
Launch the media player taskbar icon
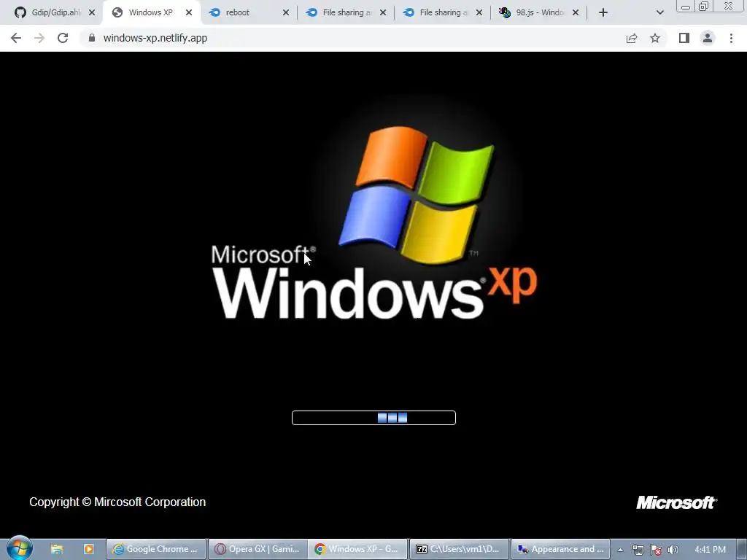click(x=88, y=549)
